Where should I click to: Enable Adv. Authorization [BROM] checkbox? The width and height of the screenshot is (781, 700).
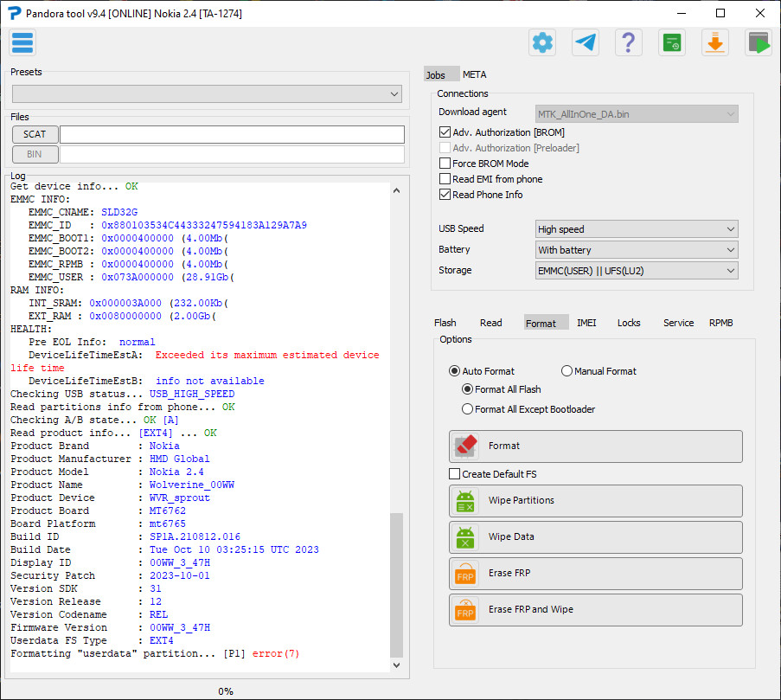(x=445, y=132)
